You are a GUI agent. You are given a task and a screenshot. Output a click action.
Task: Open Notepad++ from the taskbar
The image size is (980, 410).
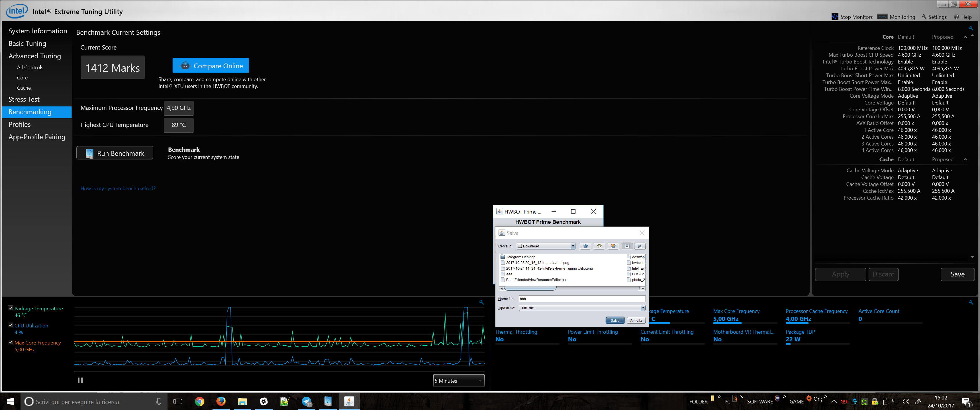coord(285,401)
